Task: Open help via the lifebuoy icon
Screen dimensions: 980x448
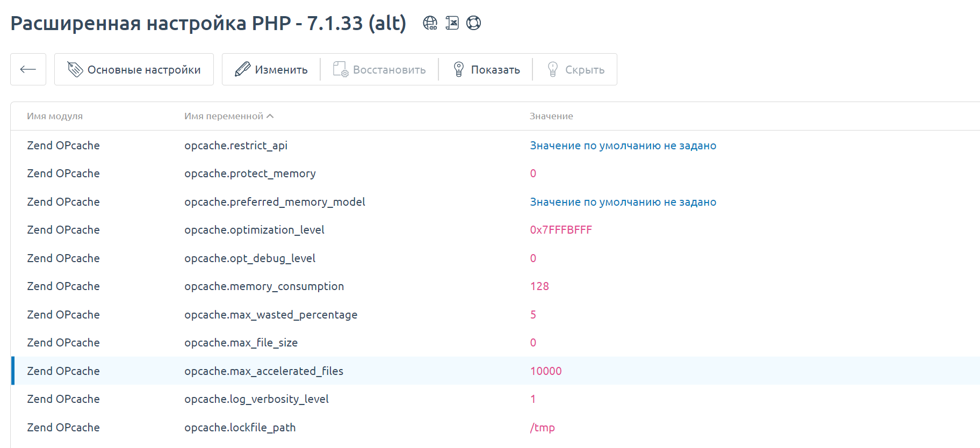Action: 473,23
